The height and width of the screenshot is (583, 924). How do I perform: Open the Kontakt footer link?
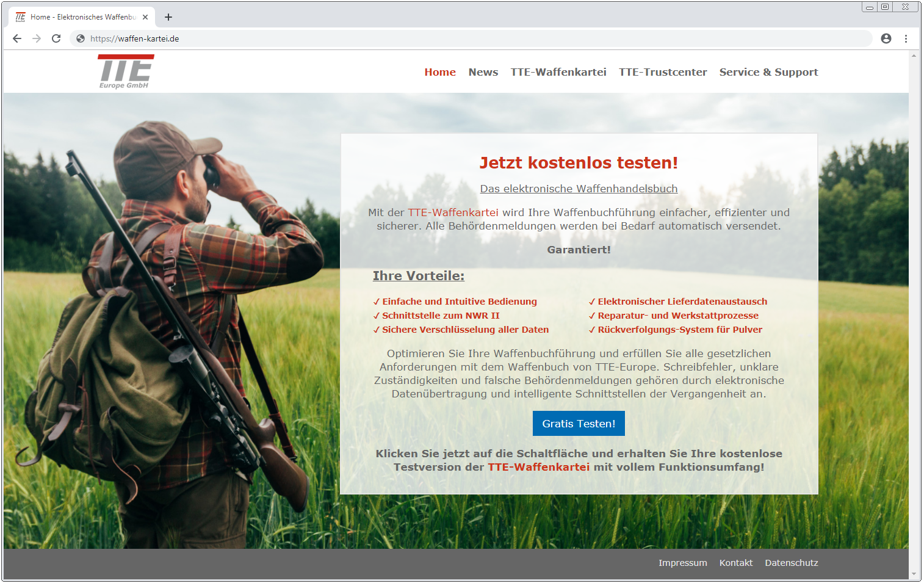pos(736,563)
